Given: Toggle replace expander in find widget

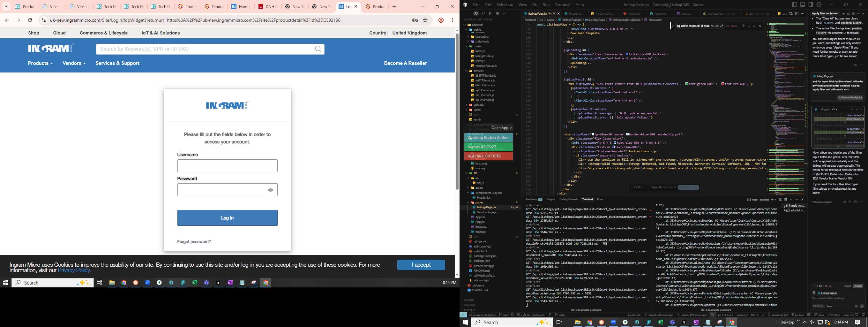Looking at the screenshot, I should pos(673,26).
